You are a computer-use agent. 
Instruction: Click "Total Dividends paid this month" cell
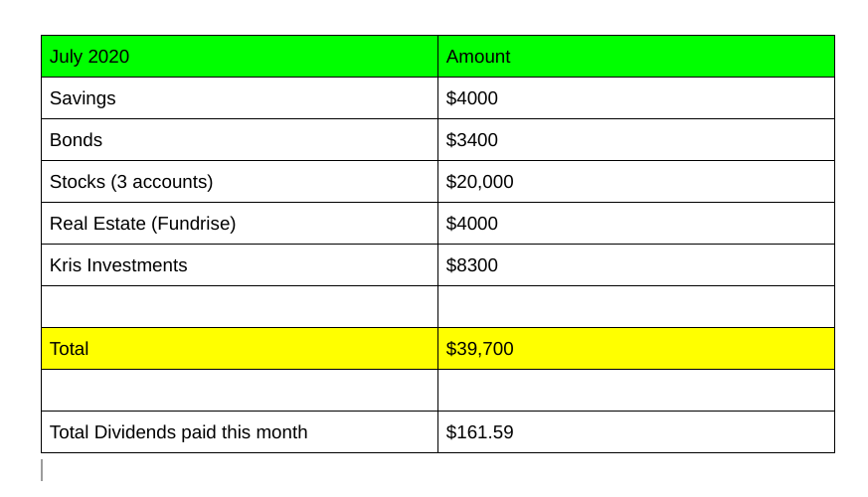239,432
